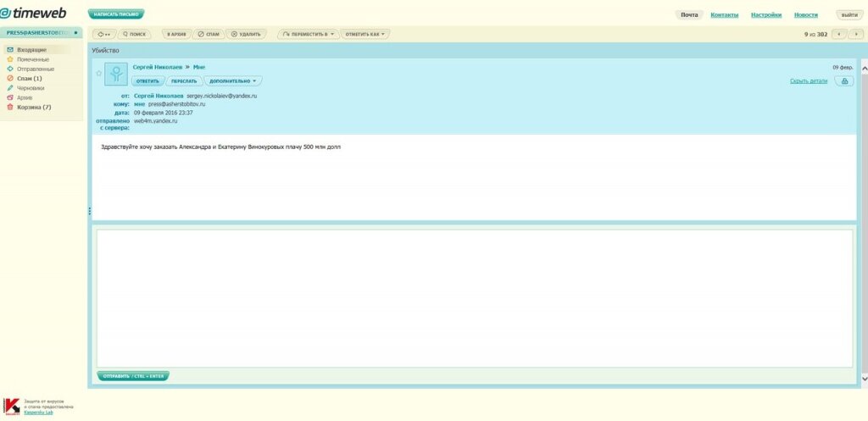Click the Удалить delete button

pos(247,34)
